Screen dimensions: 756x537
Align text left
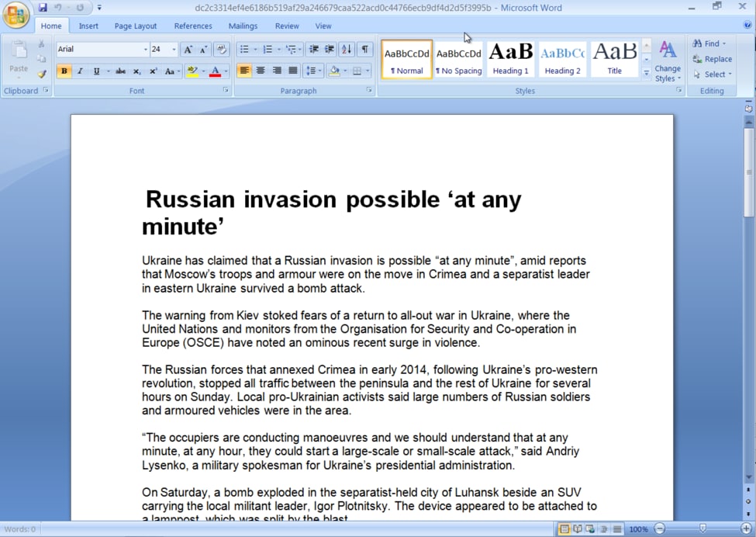244,71
